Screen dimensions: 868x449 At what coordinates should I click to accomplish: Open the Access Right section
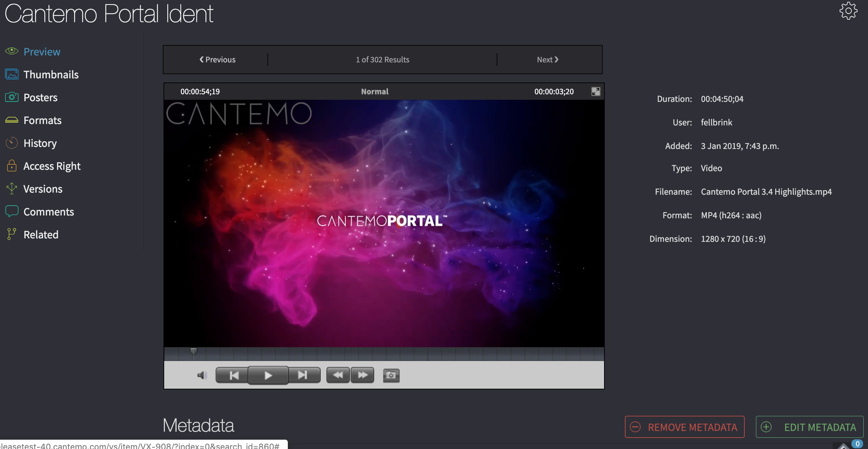point(52,166)
